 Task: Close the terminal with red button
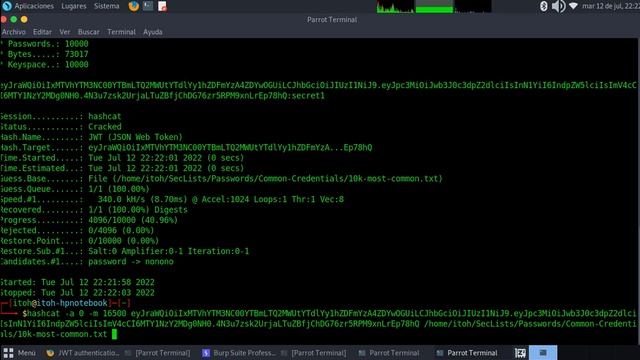[3, 19]
